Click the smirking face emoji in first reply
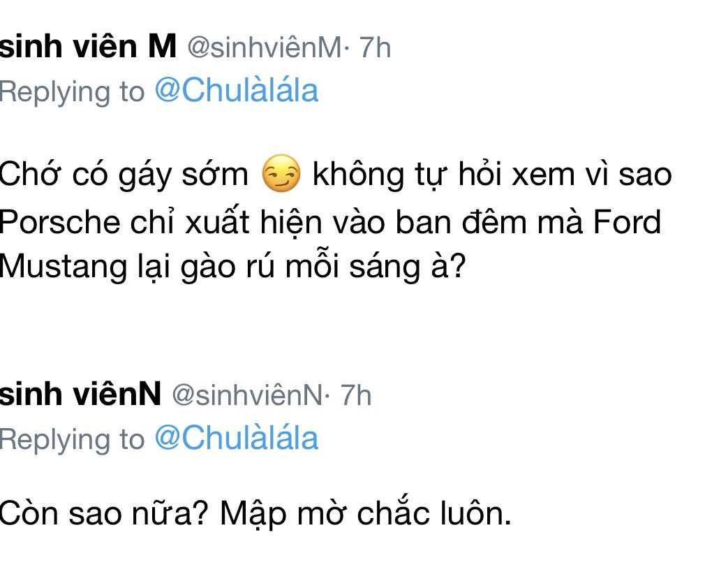 (x=281, y=174)
